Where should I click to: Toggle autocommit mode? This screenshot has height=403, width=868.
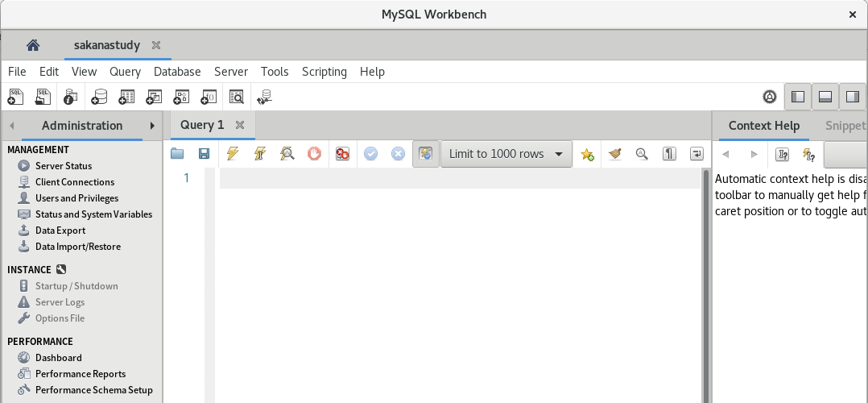426,154
